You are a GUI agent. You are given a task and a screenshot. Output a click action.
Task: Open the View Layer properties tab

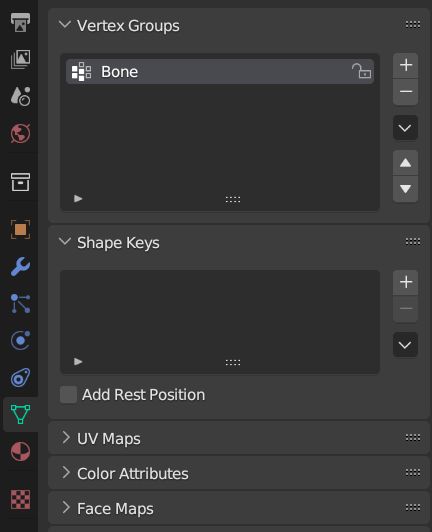[x=20, y=59]
